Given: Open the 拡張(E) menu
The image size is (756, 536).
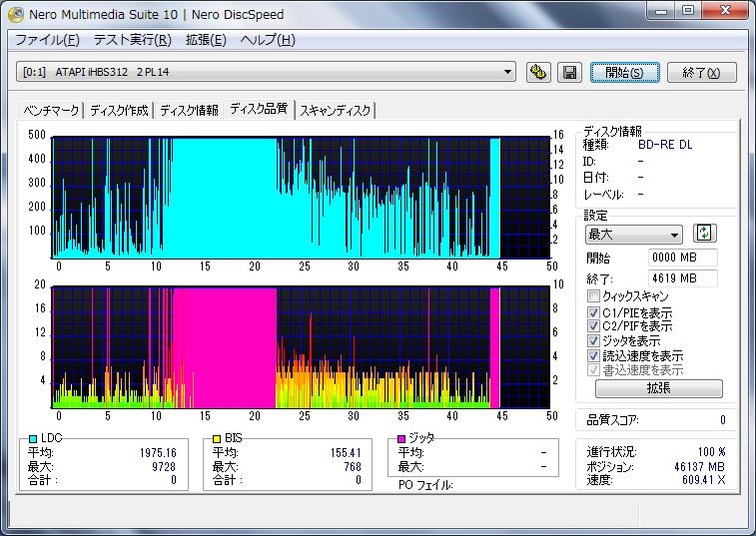Looking at the screenshot, I should (206, 40).
